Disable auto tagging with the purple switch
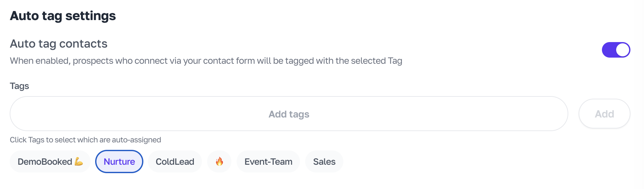Viewport: 644px width, 189px height. click(x=616, y=50)
